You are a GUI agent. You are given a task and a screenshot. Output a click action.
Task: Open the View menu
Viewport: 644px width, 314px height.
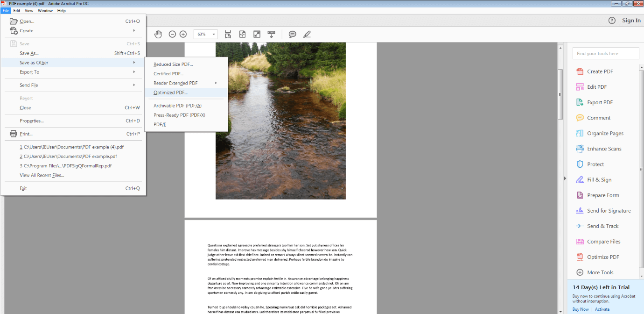pyautogui.click(x=29, y=11)
